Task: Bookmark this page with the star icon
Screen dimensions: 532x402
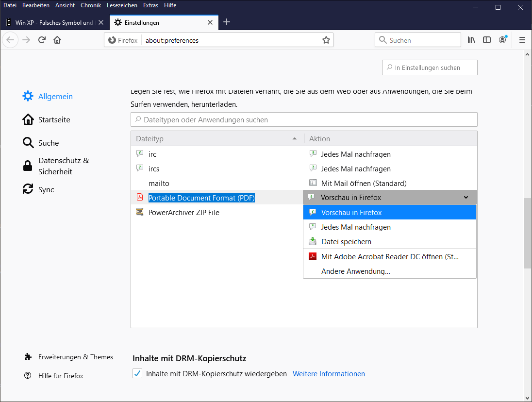Action: 326,40
